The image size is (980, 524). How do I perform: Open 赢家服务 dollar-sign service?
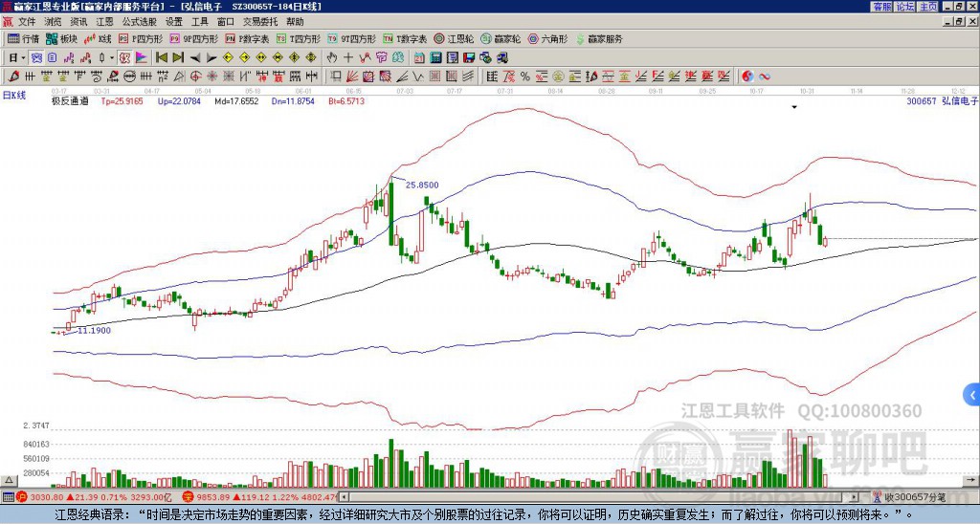pos(599,38)
